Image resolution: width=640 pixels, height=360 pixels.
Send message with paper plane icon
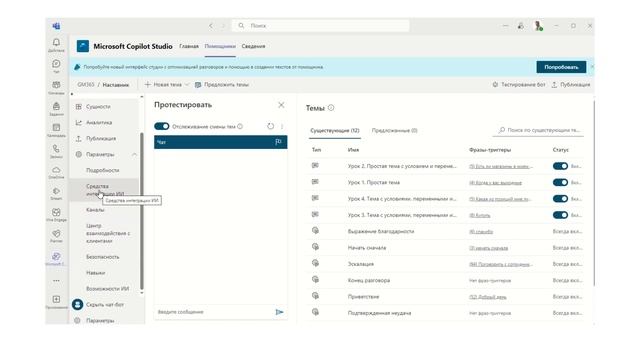[x=279, y=312]
